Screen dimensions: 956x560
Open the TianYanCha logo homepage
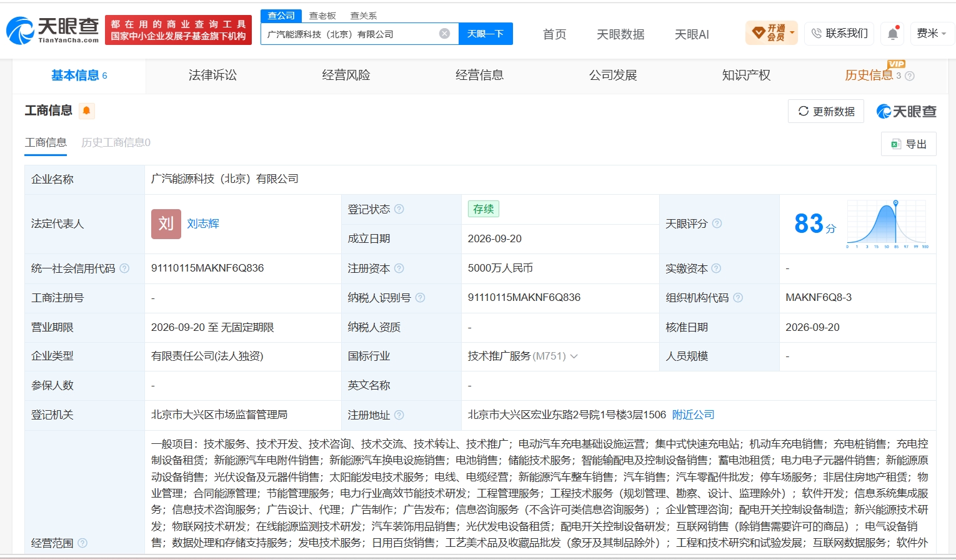(x=52, y=31)
